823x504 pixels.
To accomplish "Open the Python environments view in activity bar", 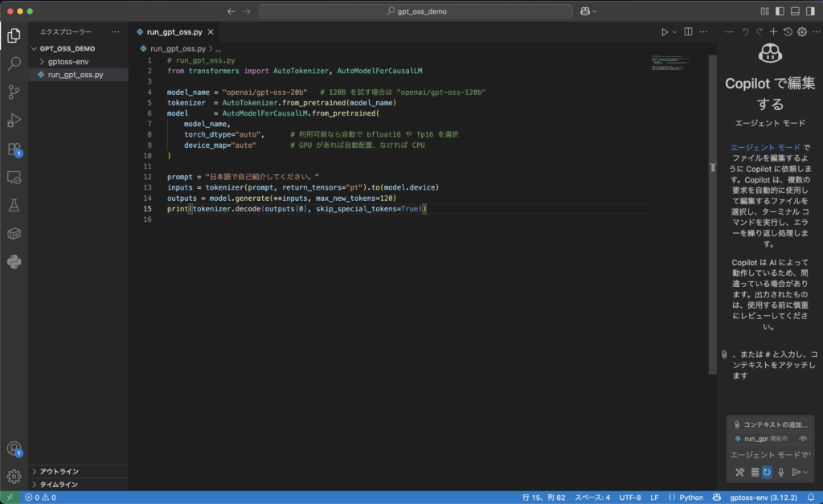I will click(14, 261).
